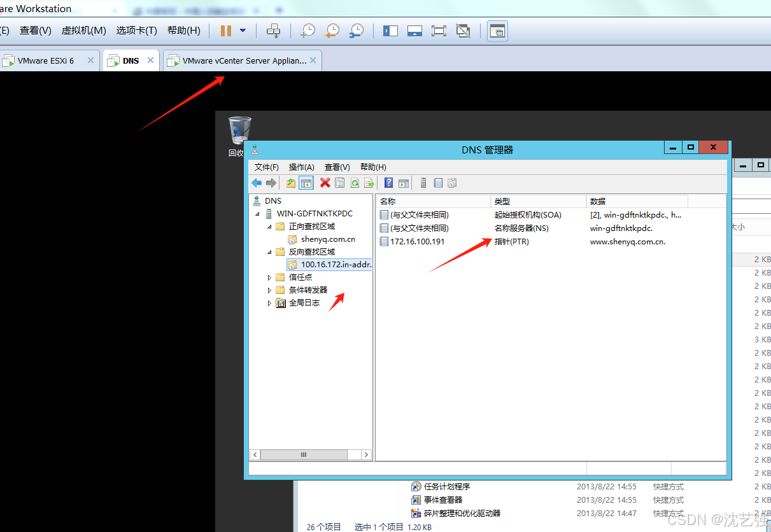The image size is (771, 532).
Task: Toggle the action pane toolbar icon
Action: [x=403, y=183]
